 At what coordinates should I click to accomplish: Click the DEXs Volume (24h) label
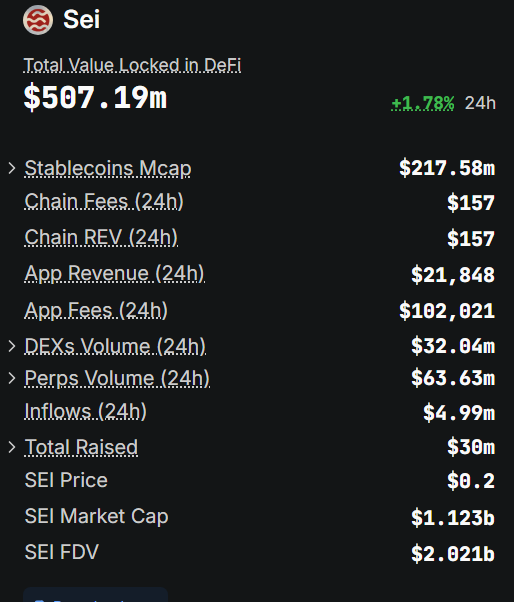(115, 346)
